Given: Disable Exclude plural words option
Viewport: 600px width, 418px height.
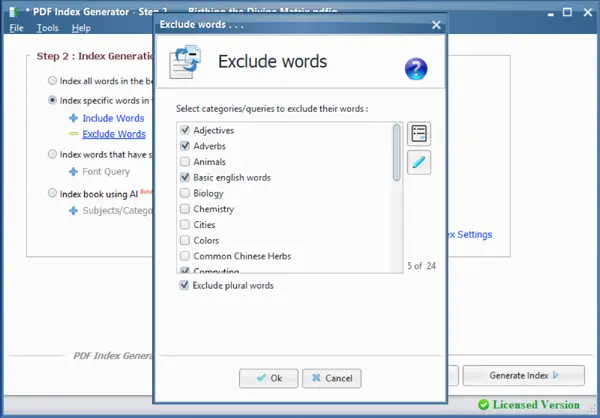Looking at the screenshot, I should point(184,286).
